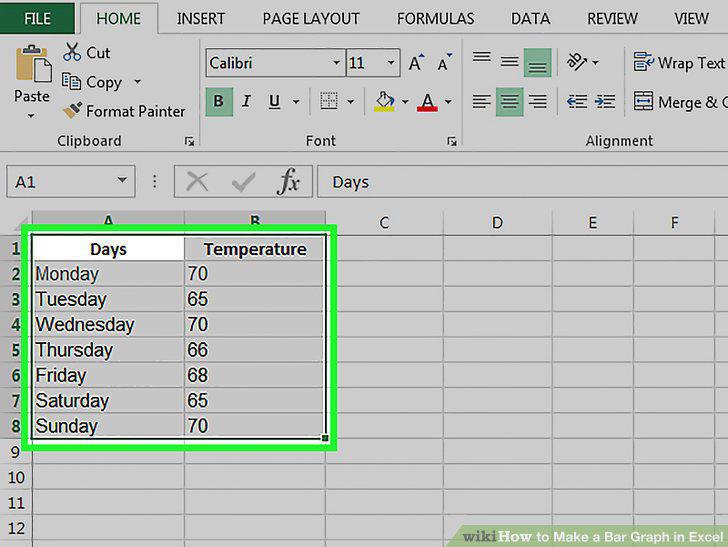Viewport: 728px width, 547px height.
Task: Select the cell with value 66
Action: pos(254,349)
